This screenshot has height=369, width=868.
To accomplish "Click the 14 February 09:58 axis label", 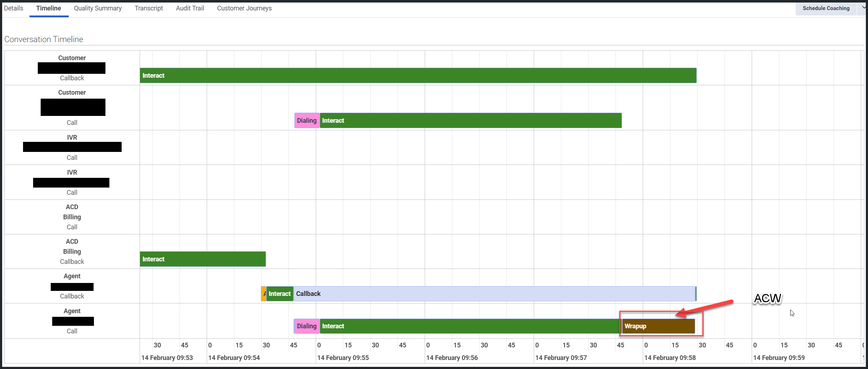I will click(670, 358).
